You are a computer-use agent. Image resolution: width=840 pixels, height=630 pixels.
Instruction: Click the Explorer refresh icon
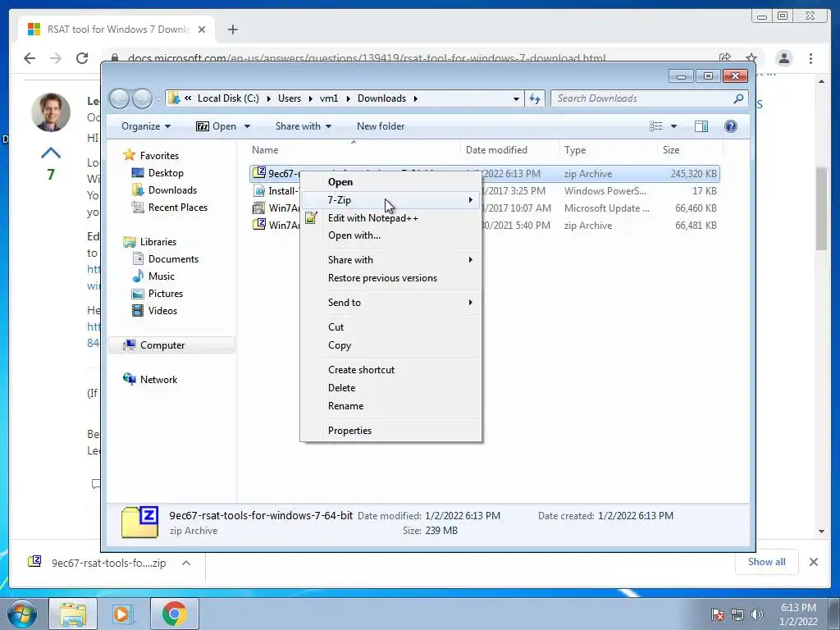pyautogui.click(x=535, y=98)
